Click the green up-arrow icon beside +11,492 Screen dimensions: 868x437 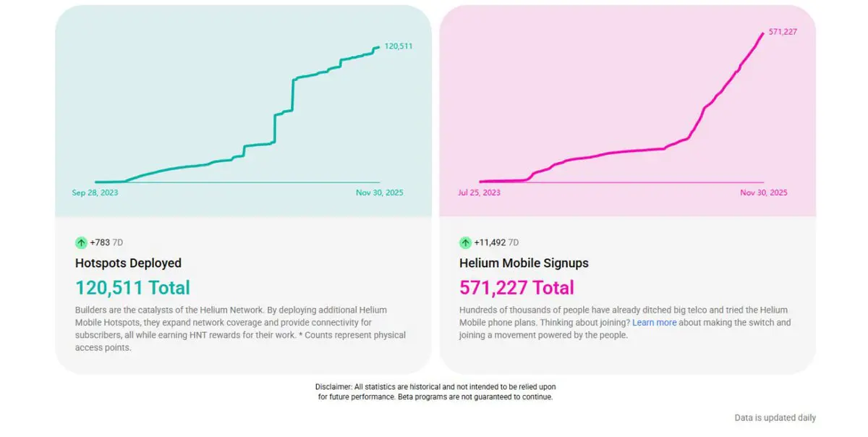pos(465,242)
